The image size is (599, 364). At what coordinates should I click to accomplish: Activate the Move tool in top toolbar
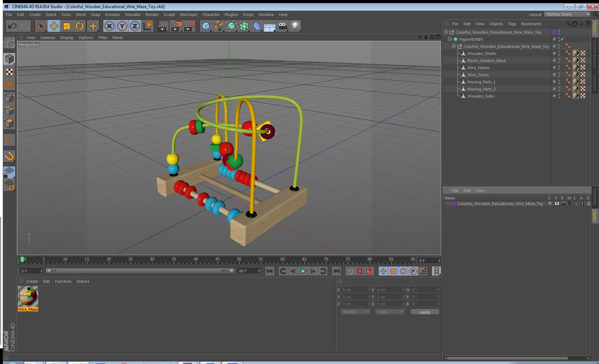pyautogui.click(x=54, y=26)
